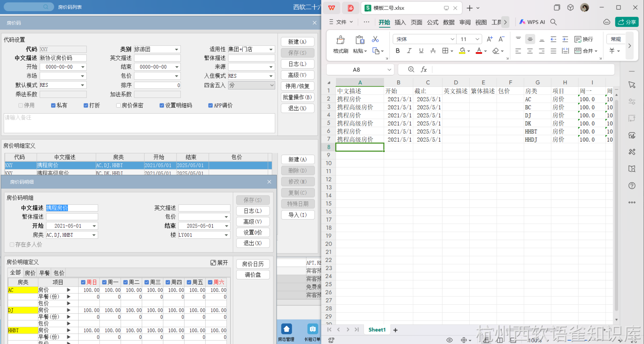Image resolution: width=644 pixels, height=344 pixels.
Task: Apply strikethrough text icon
Action: [x=433, y=51]
